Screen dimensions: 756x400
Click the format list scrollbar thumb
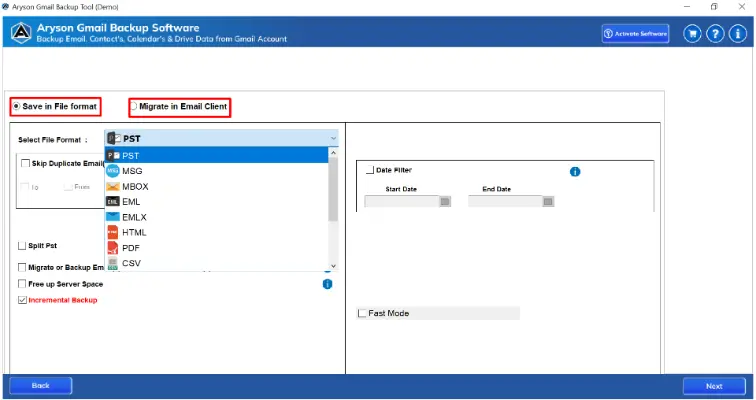pos(333,189)
